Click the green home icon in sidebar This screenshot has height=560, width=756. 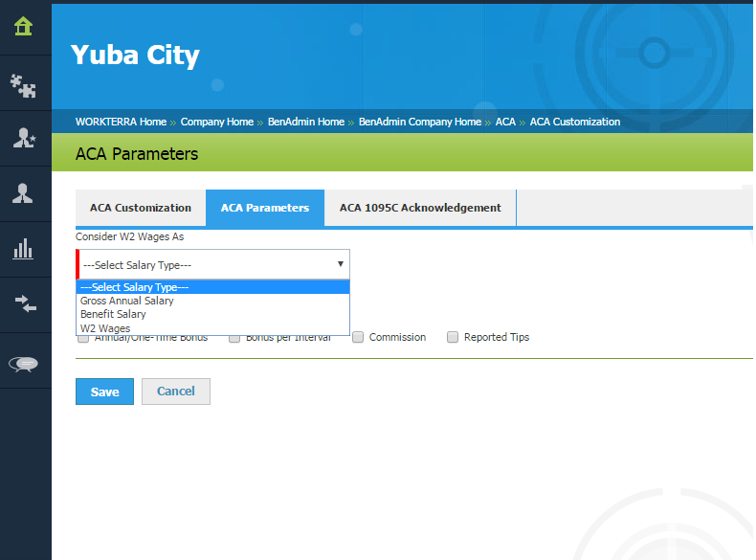24,27
